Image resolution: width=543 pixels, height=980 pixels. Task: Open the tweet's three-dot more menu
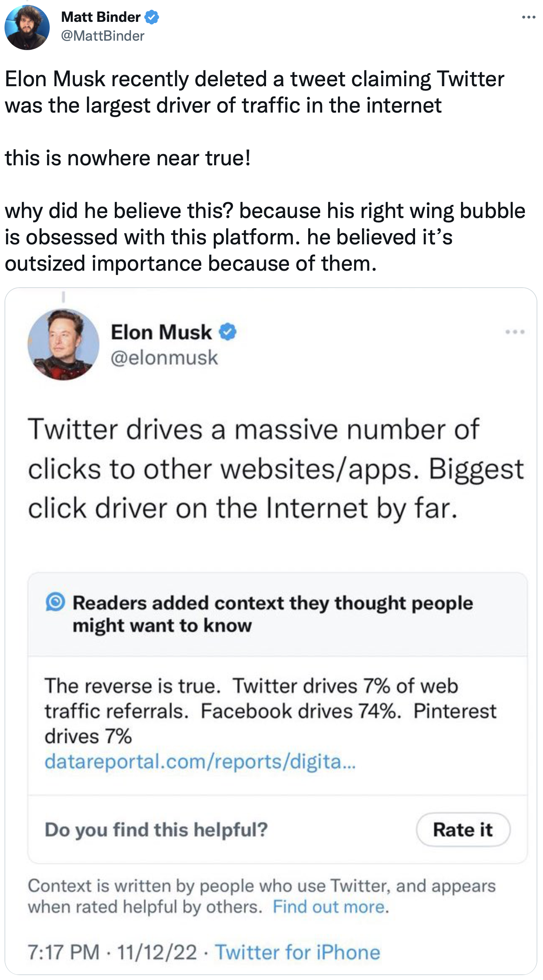528,17
